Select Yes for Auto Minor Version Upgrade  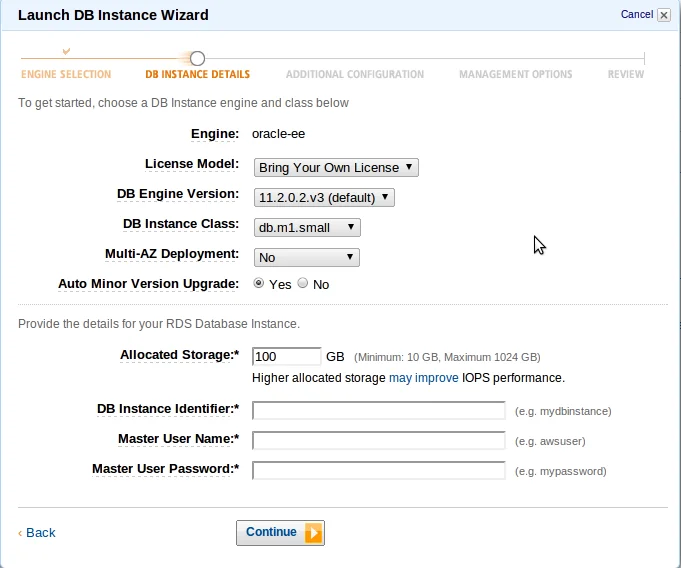click(258, 283)
